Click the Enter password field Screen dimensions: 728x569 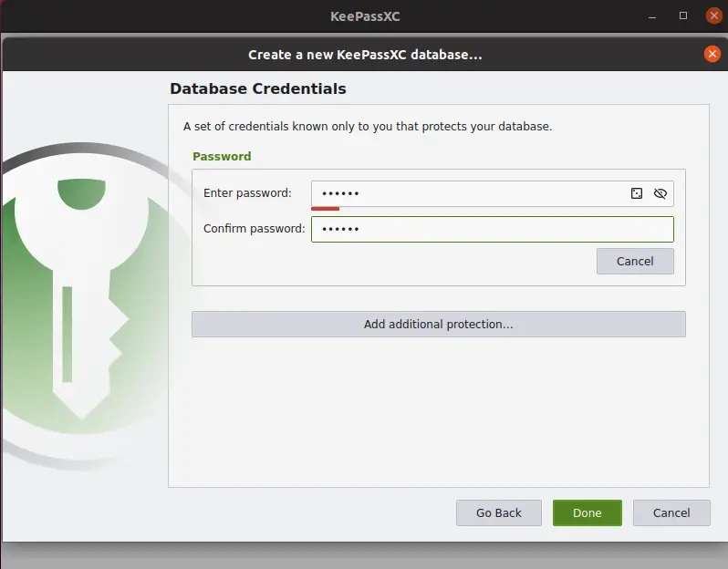click(492, 193)
